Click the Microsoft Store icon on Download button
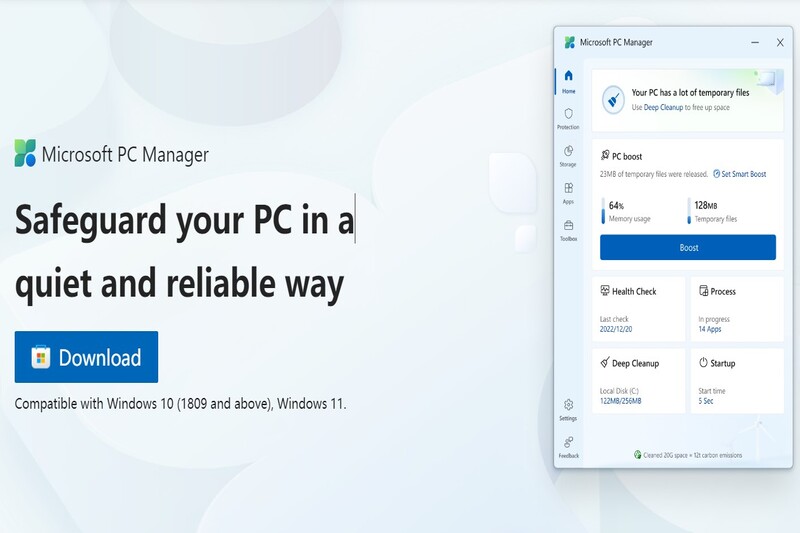This screenshot has height=533, width=800. pyautogui.click(x=41, y=357)
